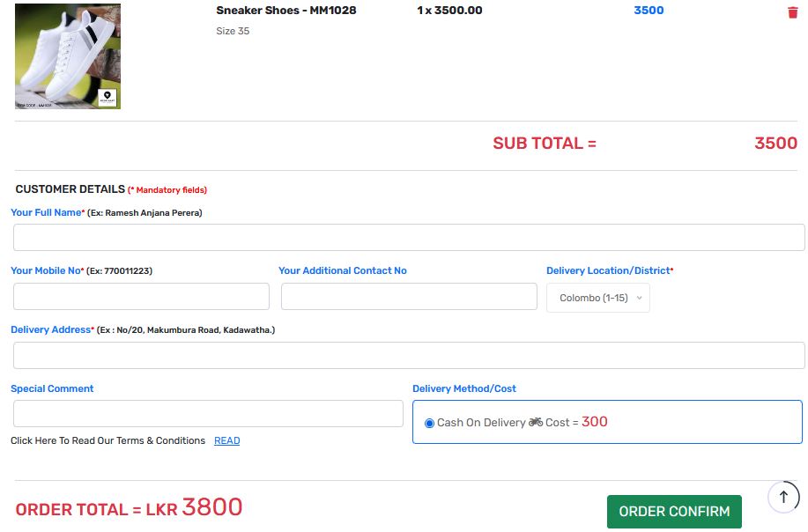This screenshot has width=808, height=532.
Task: Click the Cash On Delivery cost value 300
Action: tap(595, 422)
